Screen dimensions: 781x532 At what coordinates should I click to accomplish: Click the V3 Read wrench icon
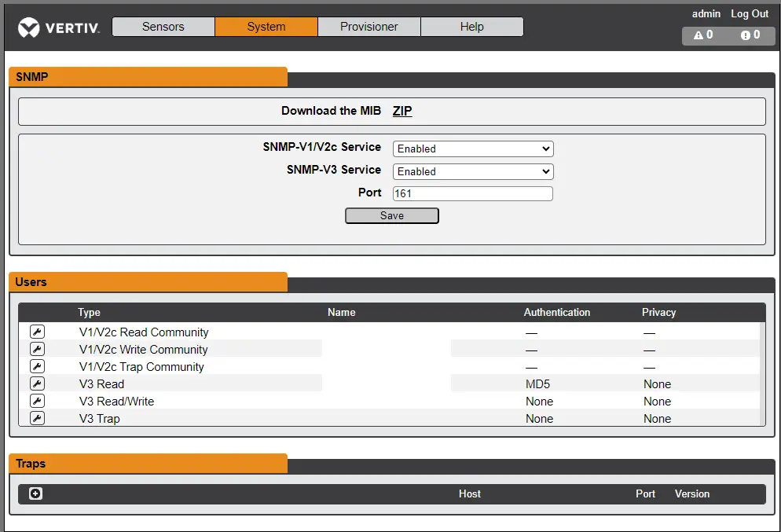click(37, 384)
